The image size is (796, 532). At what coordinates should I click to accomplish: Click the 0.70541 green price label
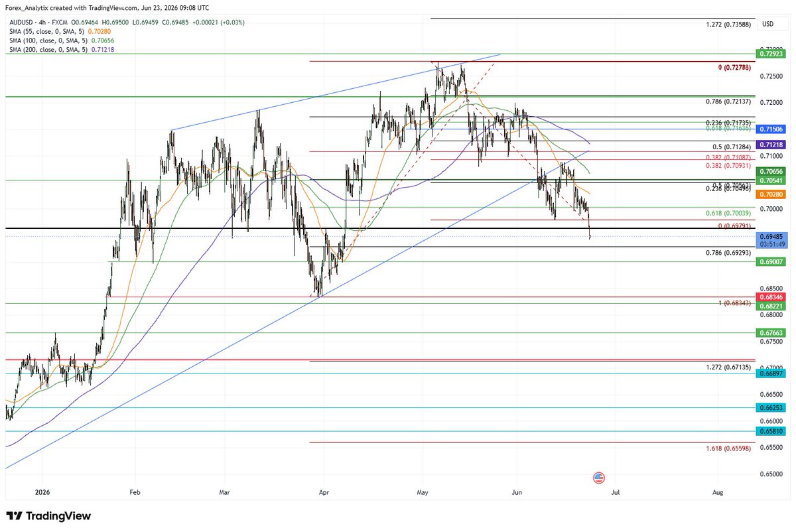771,180
